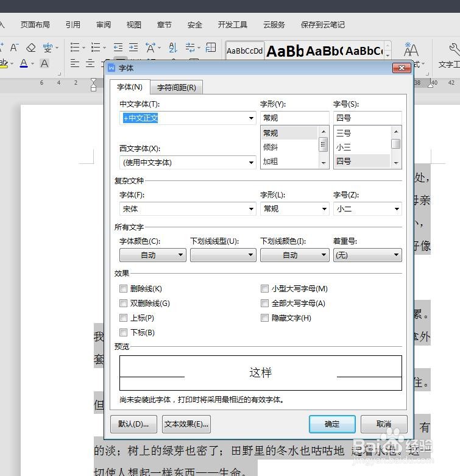Screen dimensions: 460x476
Task: Click 保存到云笔记 in the ribbon
Action: [323, 24]
